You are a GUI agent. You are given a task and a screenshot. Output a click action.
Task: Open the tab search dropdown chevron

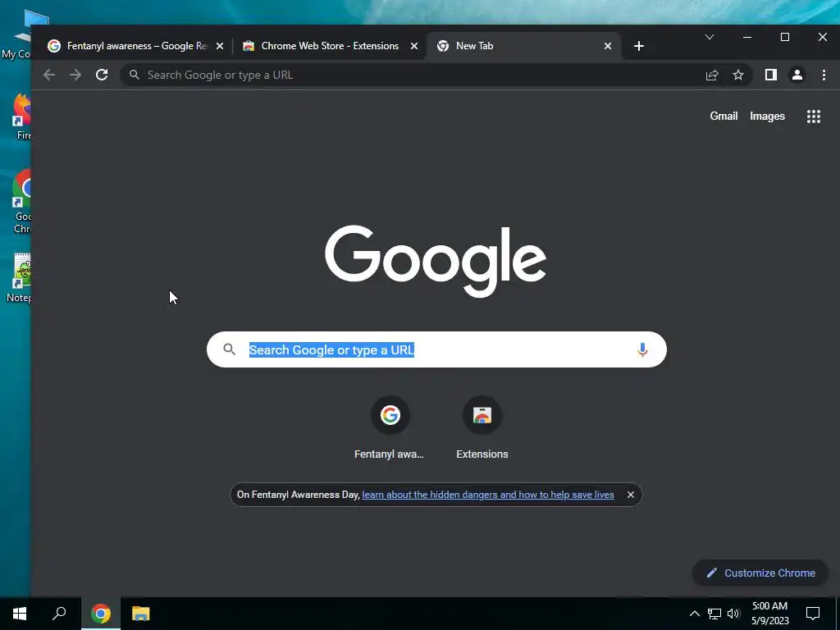(x=710, y=37)
